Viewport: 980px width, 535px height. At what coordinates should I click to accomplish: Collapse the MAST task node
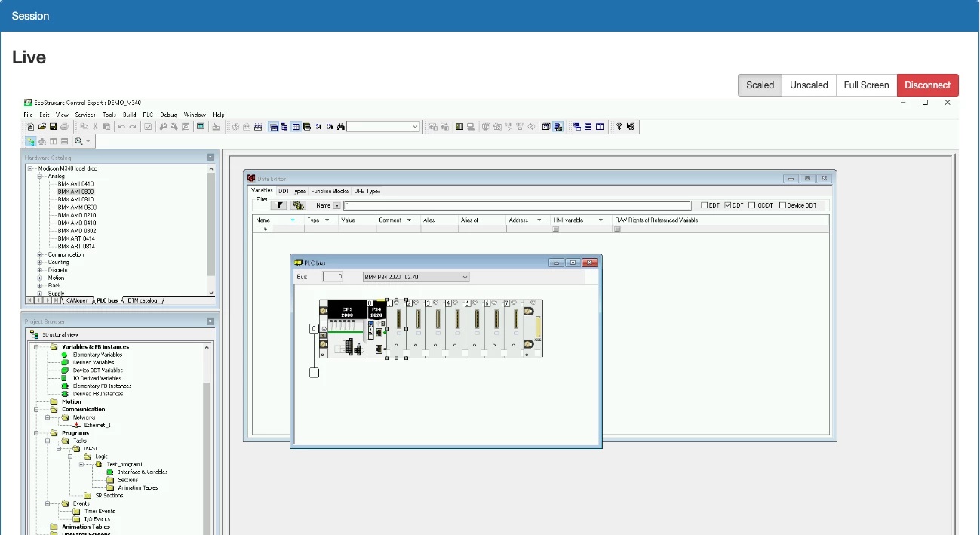point(59,448)
